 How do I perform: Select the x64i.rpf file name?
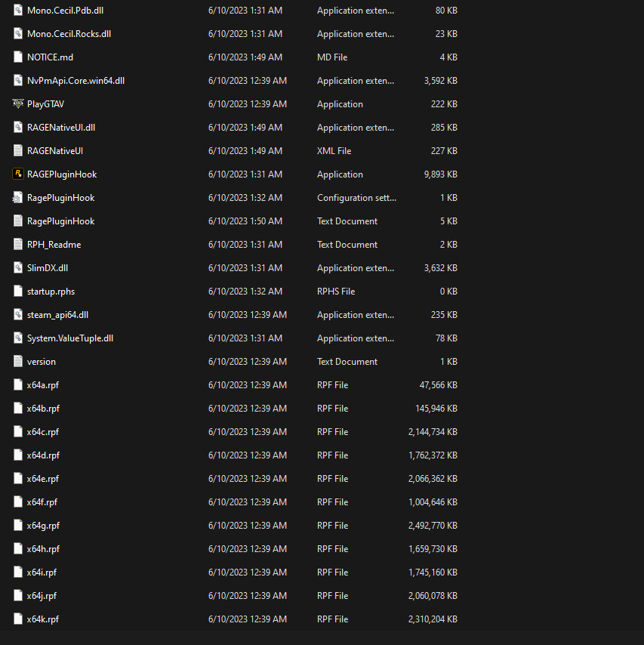click(x=42, y=572)
